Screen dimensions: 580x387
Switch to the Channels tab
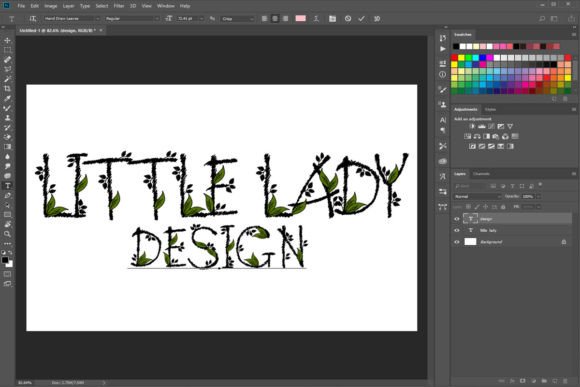(x=481, y=174)
